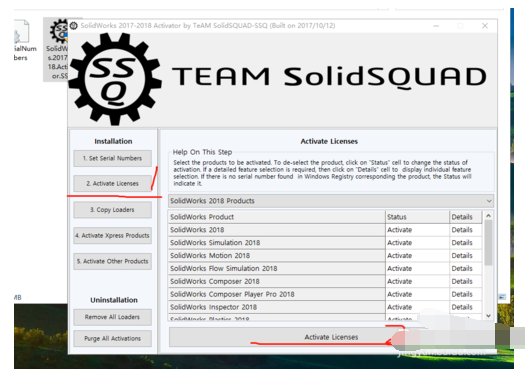Open Details for SolidWorks Composer 2018
The height and width of the screenshot is (369, 529).
[466, 281]
